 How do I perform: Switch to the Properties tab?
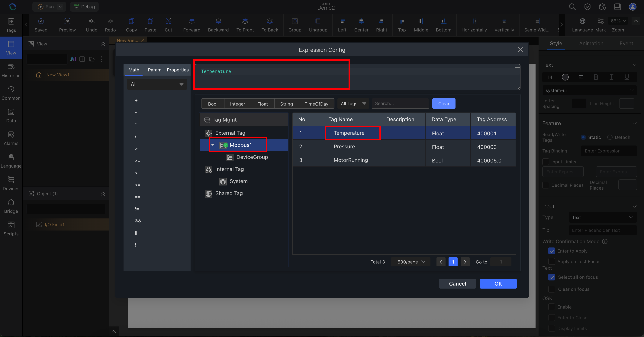(178, 70)
